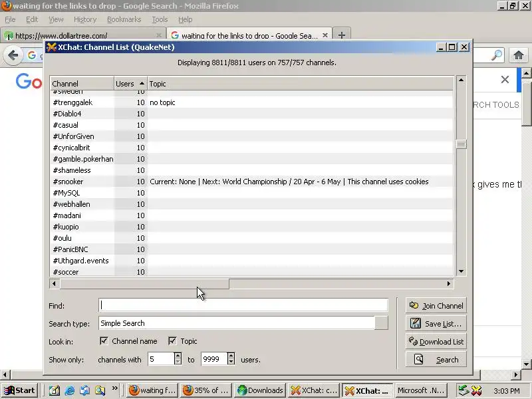Click the channel list horizontal scroll right arrow
Screen dimensions: 532x399
pos(449,283)
